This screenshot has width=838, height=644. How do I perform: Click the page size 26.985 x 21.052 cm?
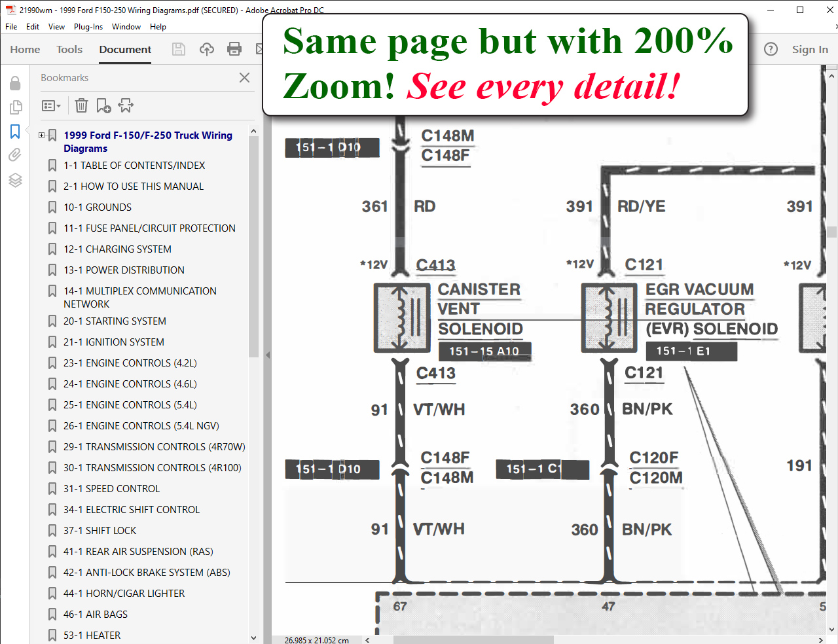click(317, 640)
